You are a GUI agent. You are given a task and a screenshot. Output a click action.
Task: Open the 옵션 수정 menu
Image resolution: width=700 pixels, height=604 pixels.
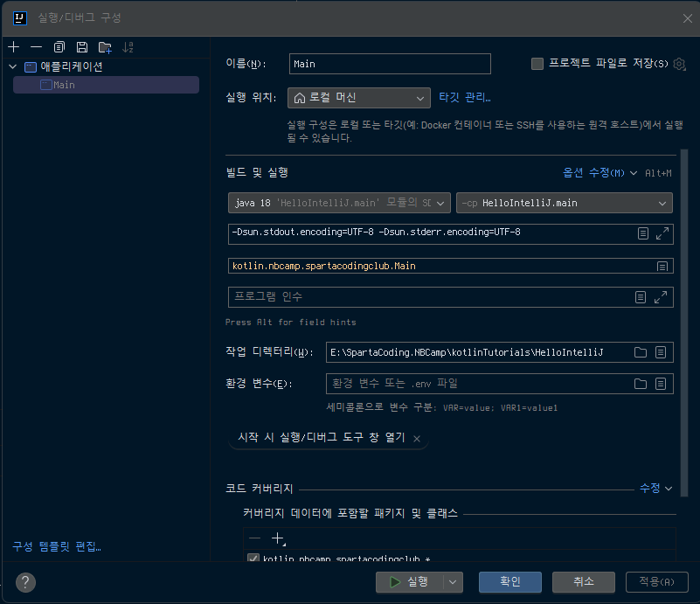pos(600,173)
